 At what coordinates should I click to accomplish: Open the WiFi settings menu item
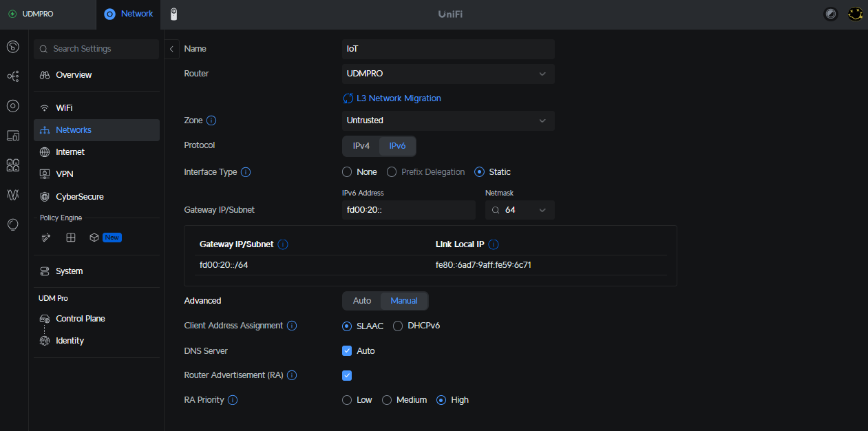tap(64, 108)
